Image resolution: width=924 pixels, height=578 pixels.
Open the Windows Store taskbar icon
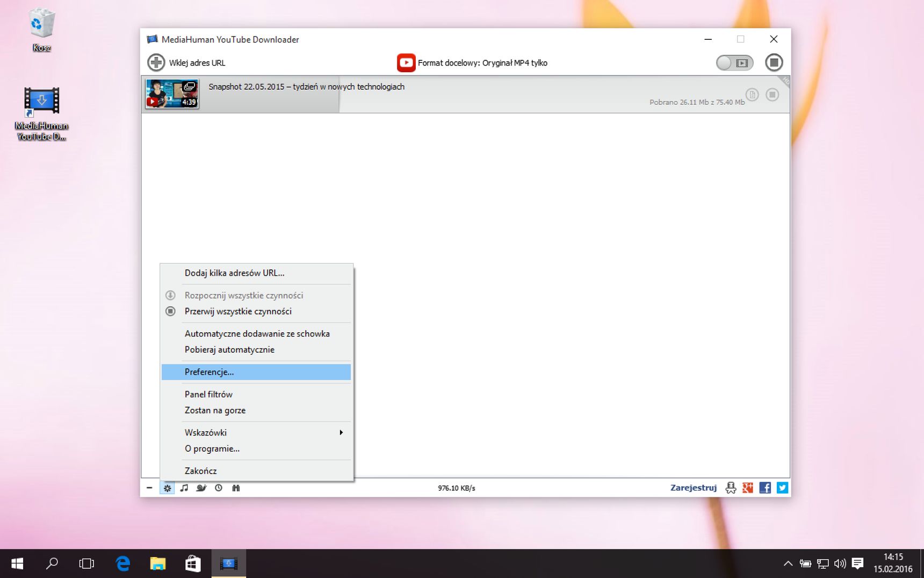(193, 563)
